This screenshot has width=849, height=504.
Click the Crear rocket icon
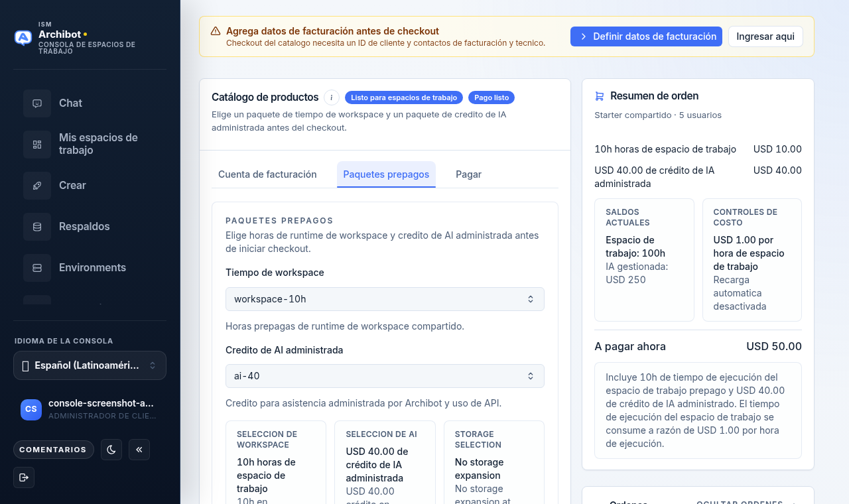point(37,186)
